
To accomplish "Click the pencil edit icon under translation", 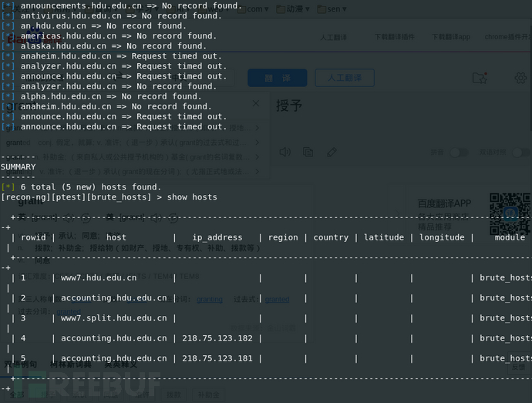I will tap(332, 153).
